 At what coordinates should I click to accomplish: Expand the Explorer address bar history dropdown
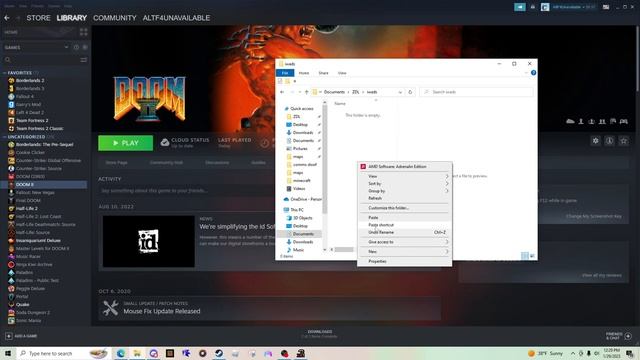click(400, 92)
